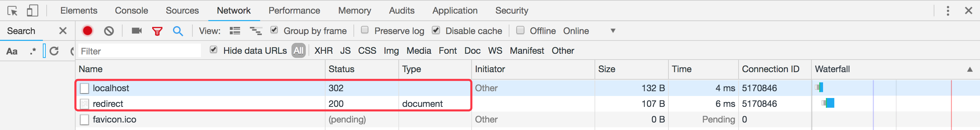Sort by Waterfall column arrow
The image size is (980, 130).
(969, 69)
